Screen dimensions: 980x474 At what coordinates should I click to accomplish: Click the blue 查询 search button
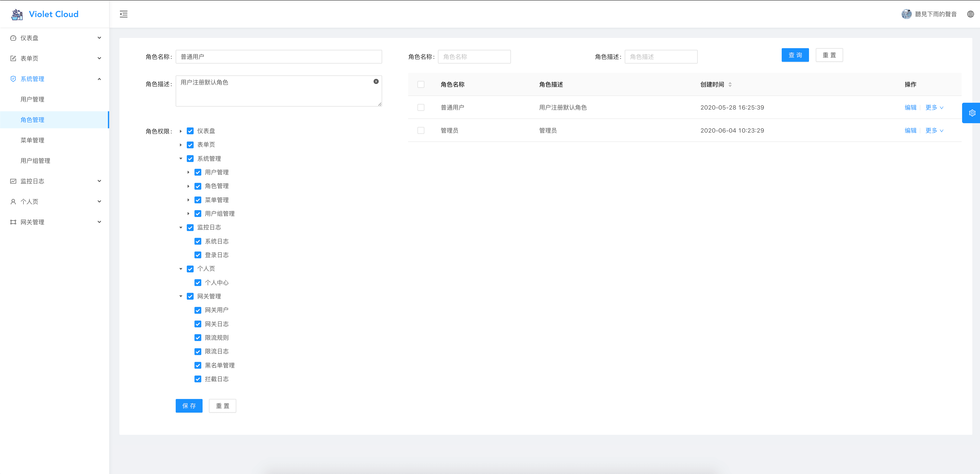[795, 55]
